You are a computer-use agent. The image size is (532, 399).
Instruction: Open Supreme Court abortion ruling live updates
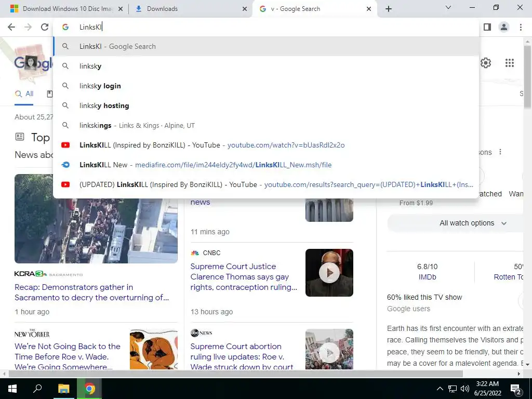click(242, 356)
